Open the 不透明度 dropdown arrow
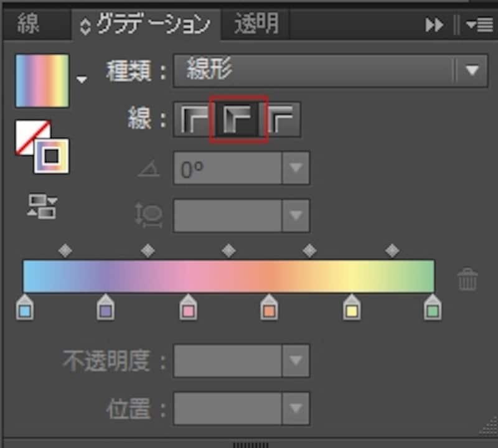Image resolution: width=498 pixels, height=448 pixels. coord(296,361)
